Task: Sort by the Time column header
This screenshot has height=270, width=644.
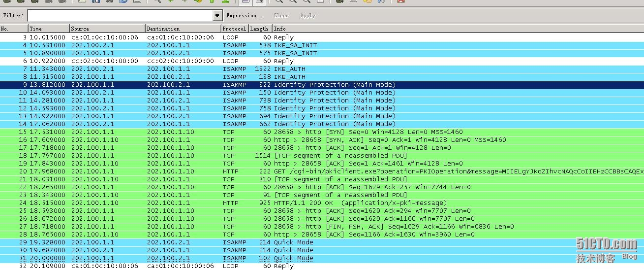Action: pos(49,29)
